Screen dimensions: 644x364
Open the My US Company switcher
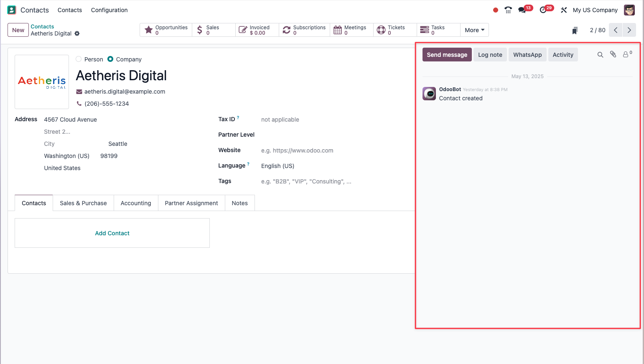(595, 10)
